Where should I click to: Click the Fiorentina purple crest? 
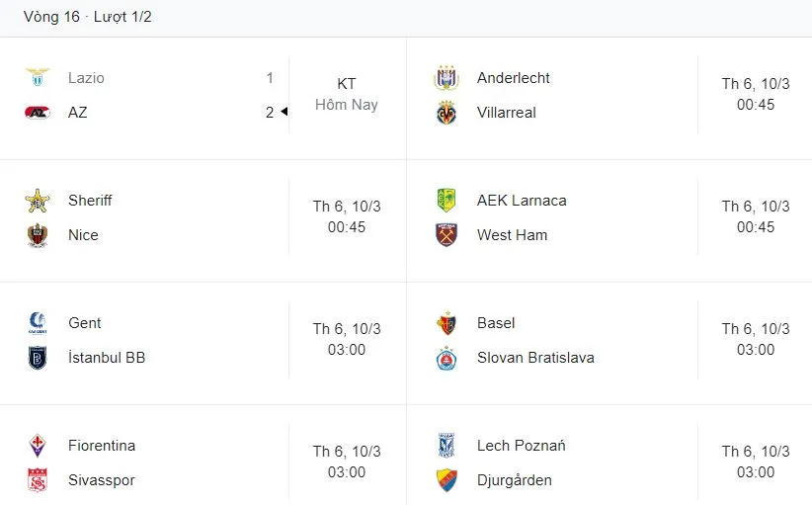click(37, 446)
